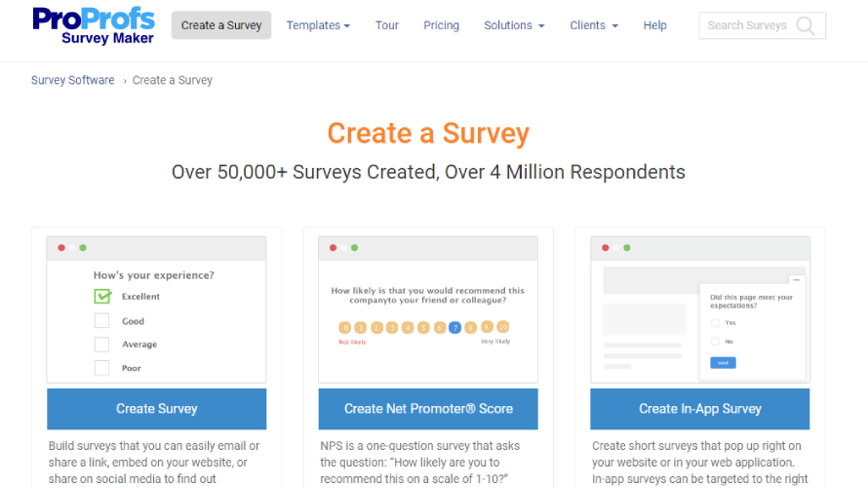Open the Help link
The height and width of the screenshot is (488, 868).
click(x=654, y=25)
